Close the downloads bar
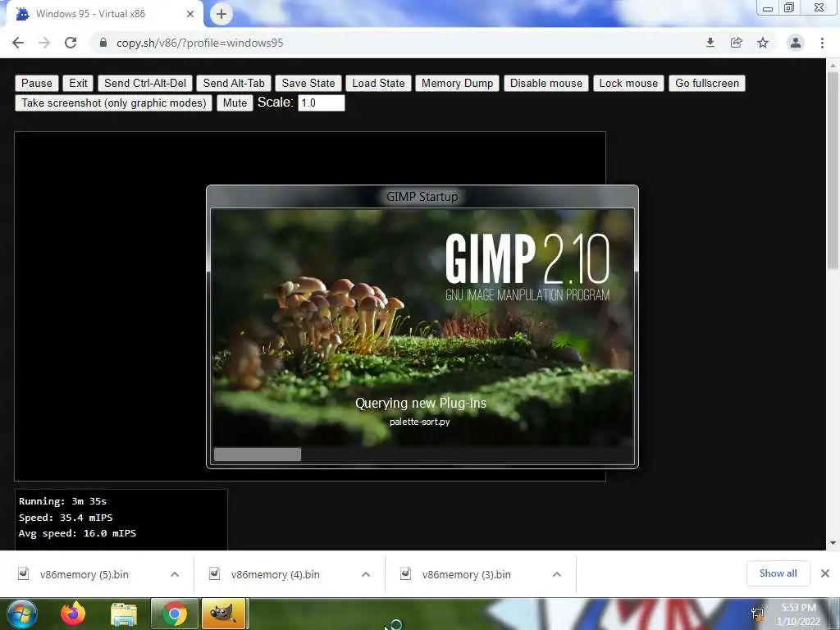Screen dimensions: 840x630 point(825,573)
